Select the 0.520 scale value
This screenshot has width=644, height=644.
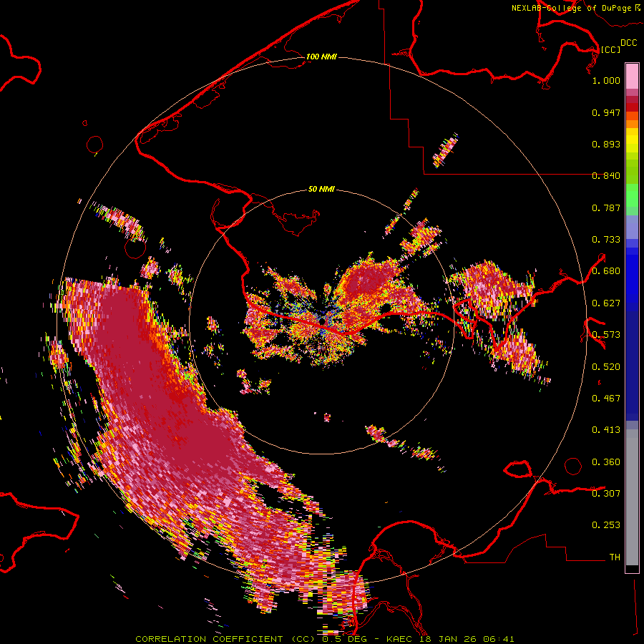click(606, 366)
